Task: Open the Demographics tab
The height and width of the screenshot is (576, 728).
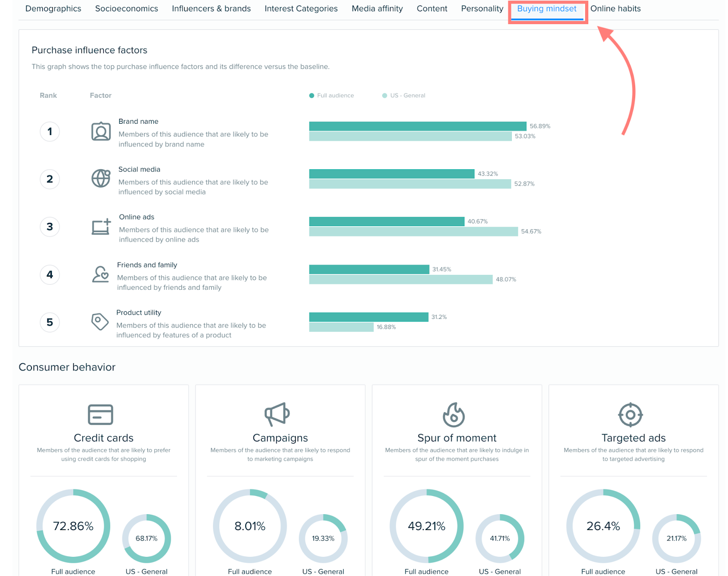Action: pyautogui.click(x=53, y=9)
